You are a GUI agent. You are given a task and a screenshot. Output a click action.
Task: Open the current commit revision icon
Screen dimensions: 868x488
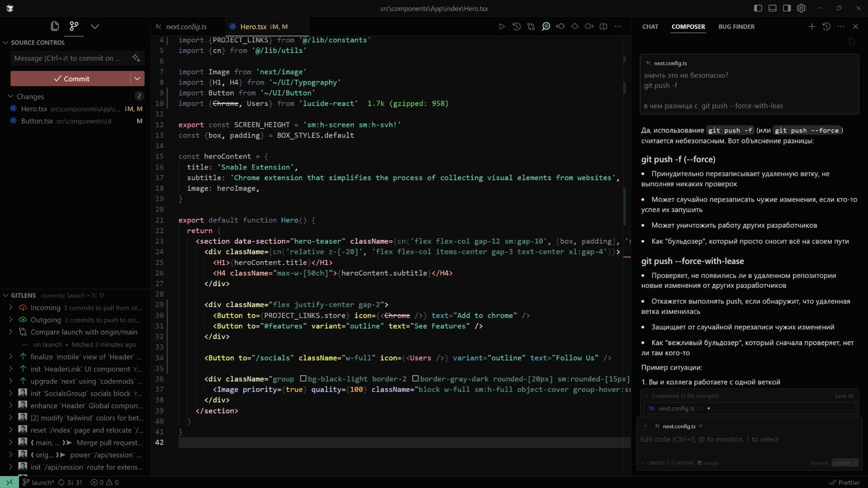click(575, 26)
